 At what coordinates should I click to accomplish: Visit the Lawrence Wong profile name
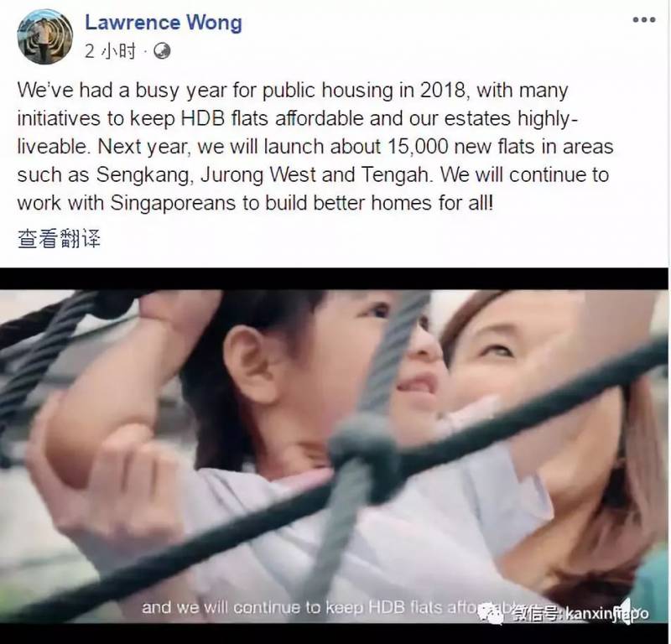coord(164,23)
